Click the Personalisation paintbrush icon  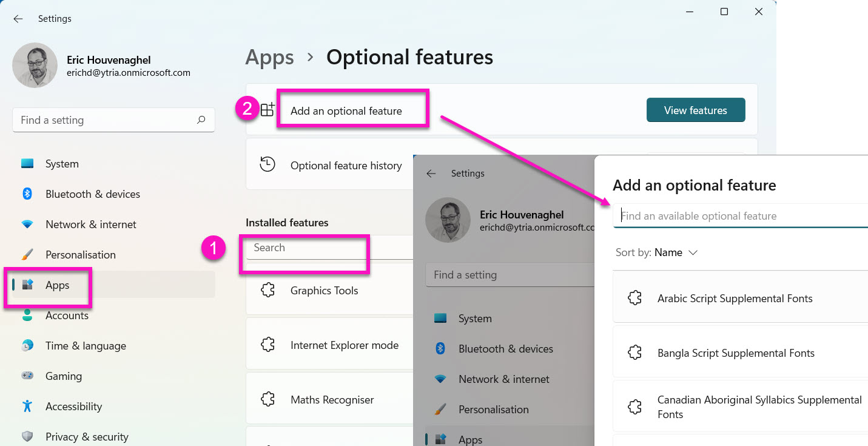tap(27, 255)
